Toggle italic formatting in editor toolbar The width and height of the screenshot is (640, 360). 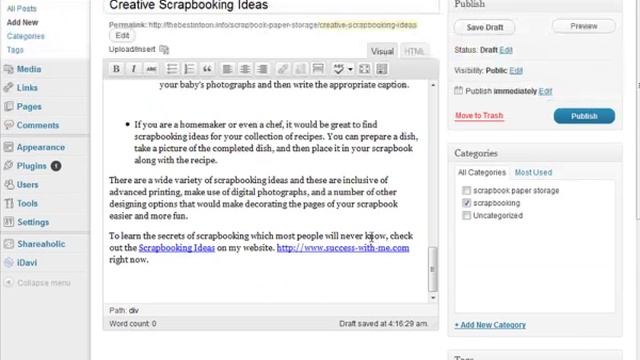pyautogui.click(x=133, y=69)
